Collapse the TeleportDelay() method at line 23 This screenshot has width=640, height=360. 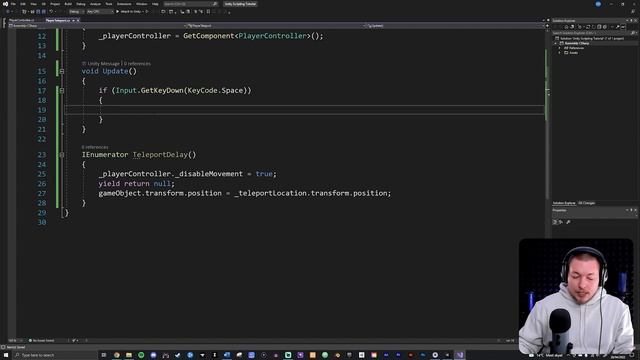[62, 155]
